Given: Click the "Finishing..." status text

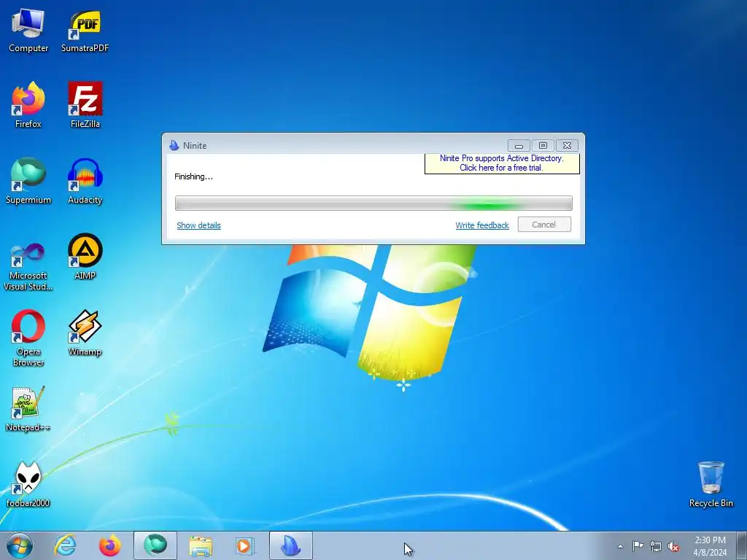Looking at the screenshot, I should [x=193, y=176].
